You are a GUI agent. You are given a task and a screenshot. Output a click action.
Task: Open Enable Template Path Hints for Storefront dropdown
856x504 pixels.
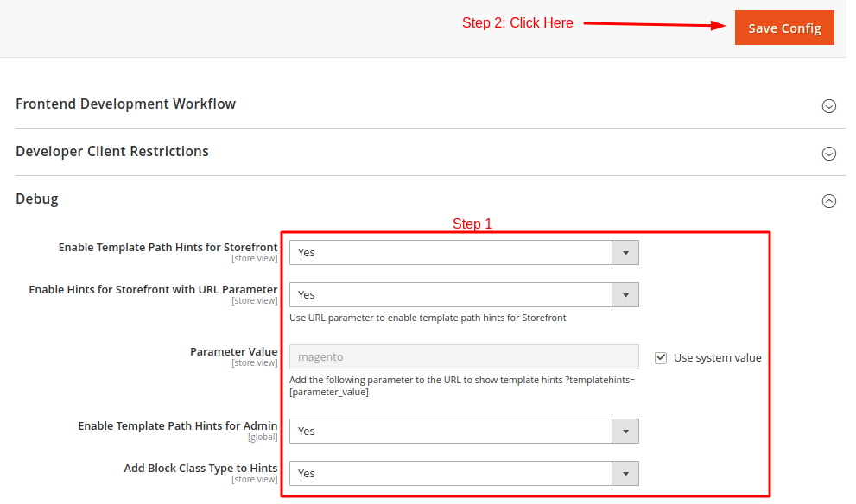coord(464,253)
